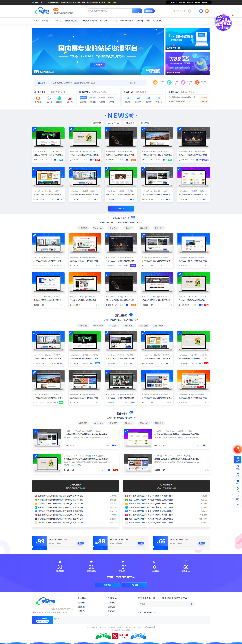Image resolution: width=242 pixels, height=644 pixels.
Task: Click the 本周发布 purple star icon
Action: 183,82
